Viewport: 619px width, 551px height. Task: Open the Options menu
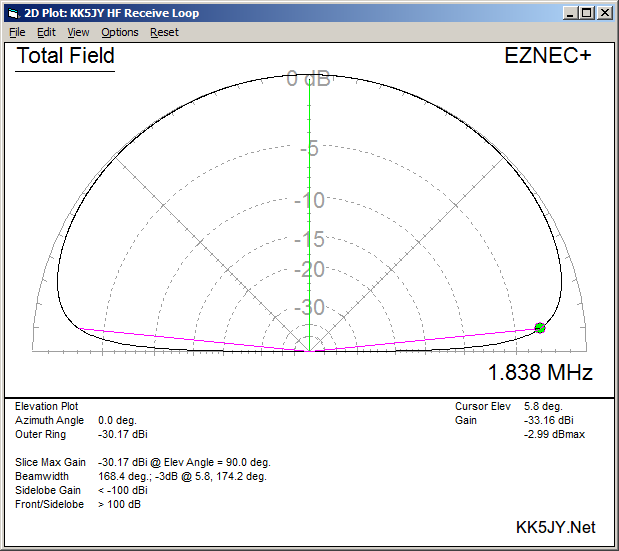(120, 32)
